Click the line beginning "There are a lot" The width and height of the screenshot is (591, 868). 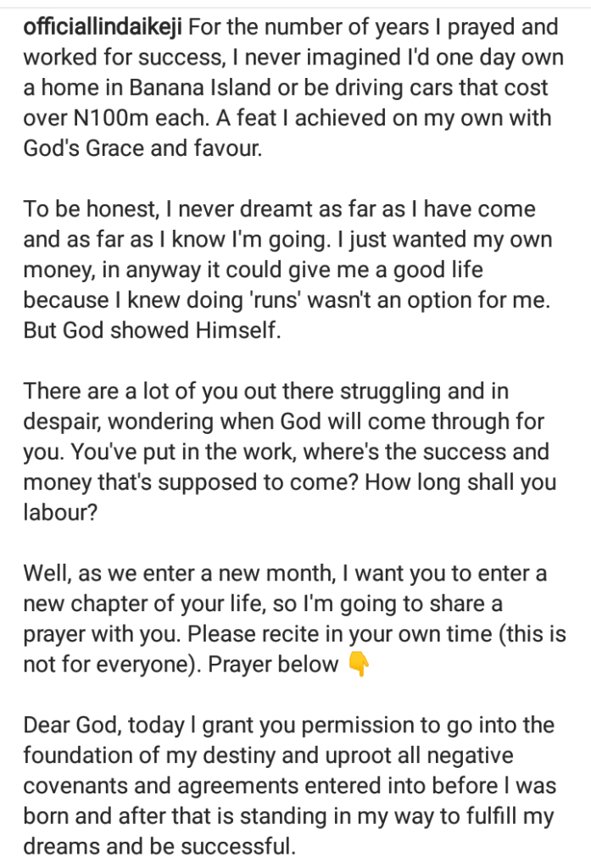[x=266, y=392]
